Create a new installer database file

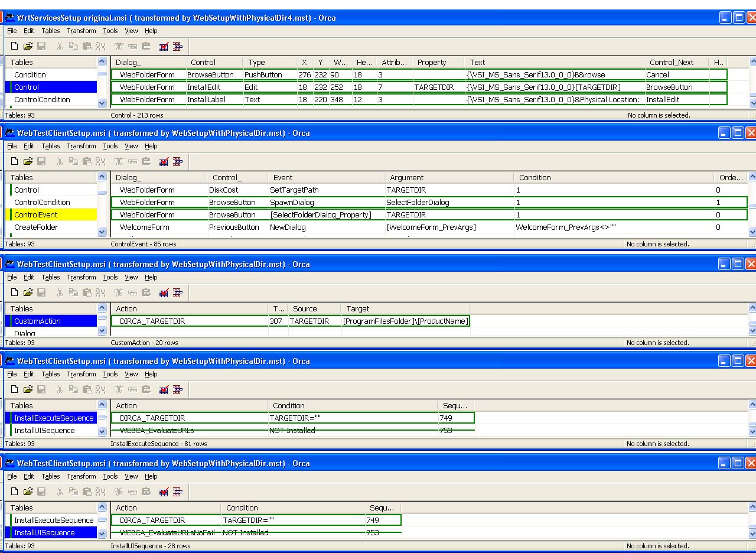tap(14, 46)
